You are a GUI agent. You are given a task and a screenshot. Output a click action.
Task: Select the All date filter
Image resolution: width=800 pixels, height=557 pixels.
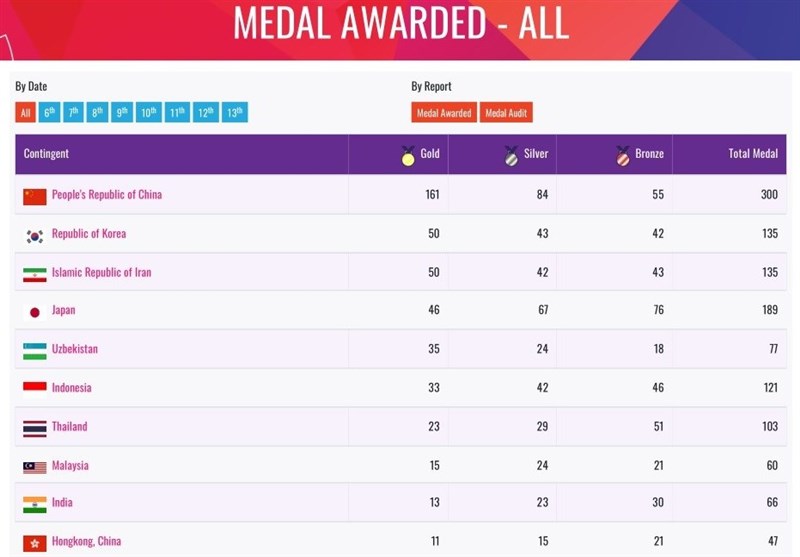(26, 113)
